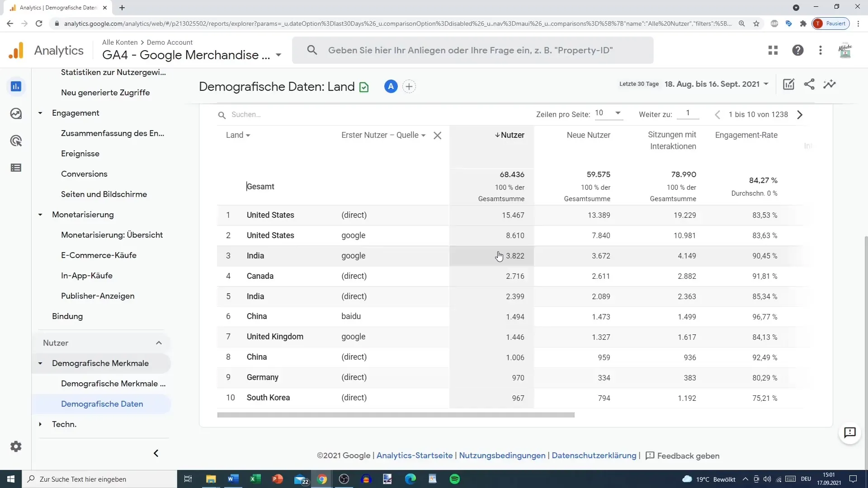Select Demografische Merkmale menu item
This screenshot has width=868, height=488.
[x=101, y=362]
